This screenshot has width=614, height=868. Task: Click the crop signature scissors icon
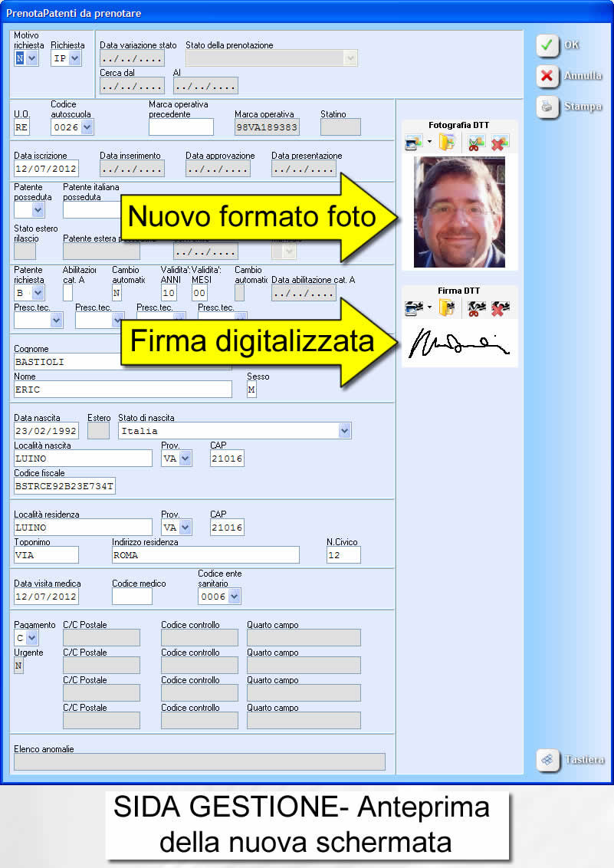point(476,307)
